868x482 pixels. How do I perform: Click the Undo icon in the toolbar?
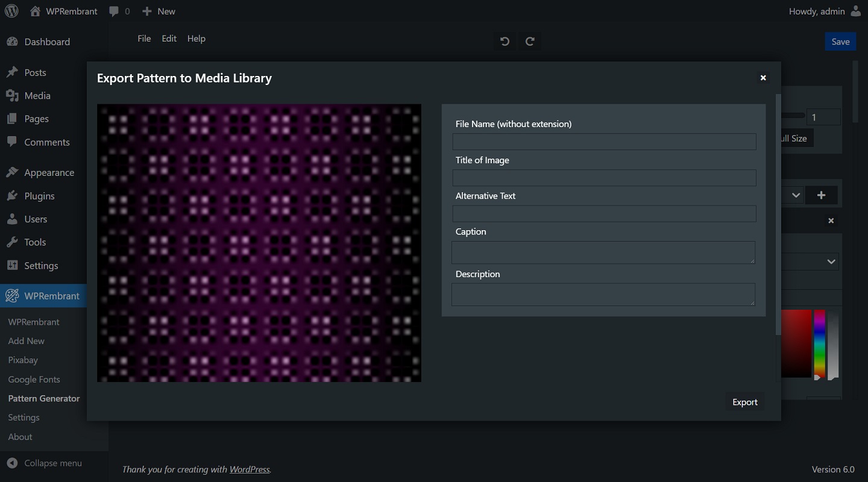[x=505, y=41]
